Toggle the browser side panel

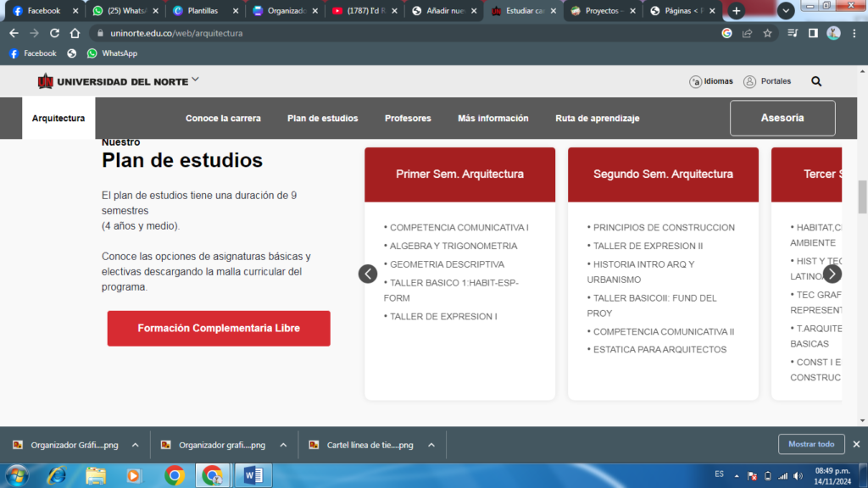(813, 33)
